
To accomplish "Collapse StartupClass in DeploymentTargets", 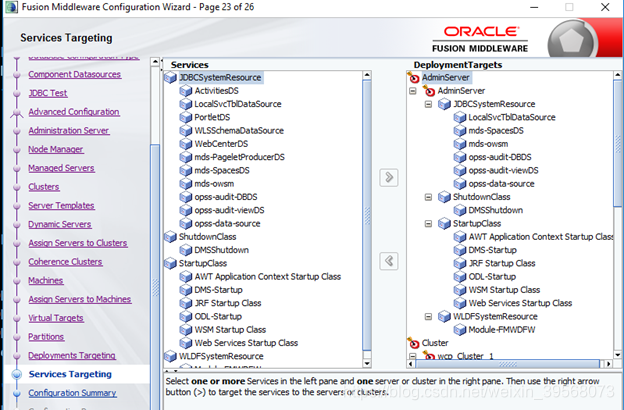I will (x=428, y=224).
